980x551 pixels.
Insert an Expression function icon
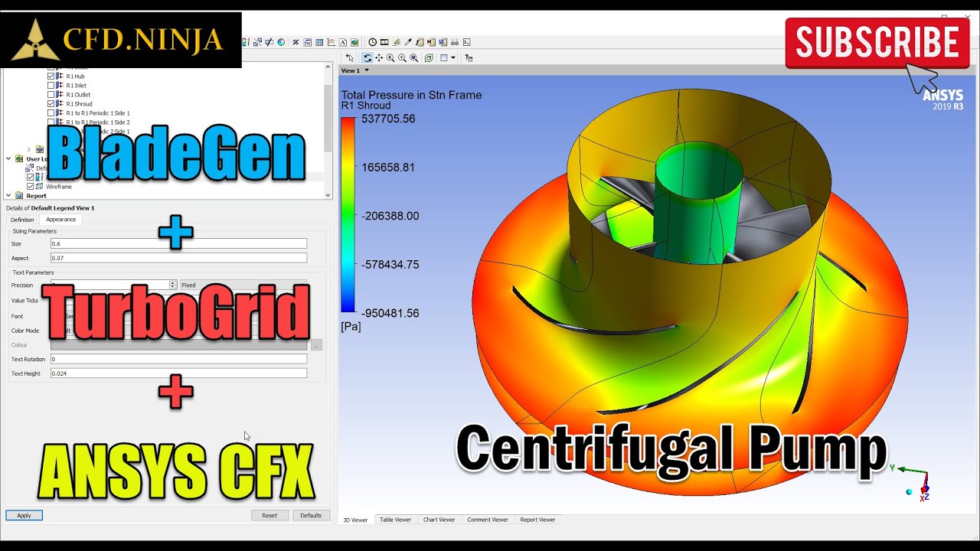click(307, 42)
